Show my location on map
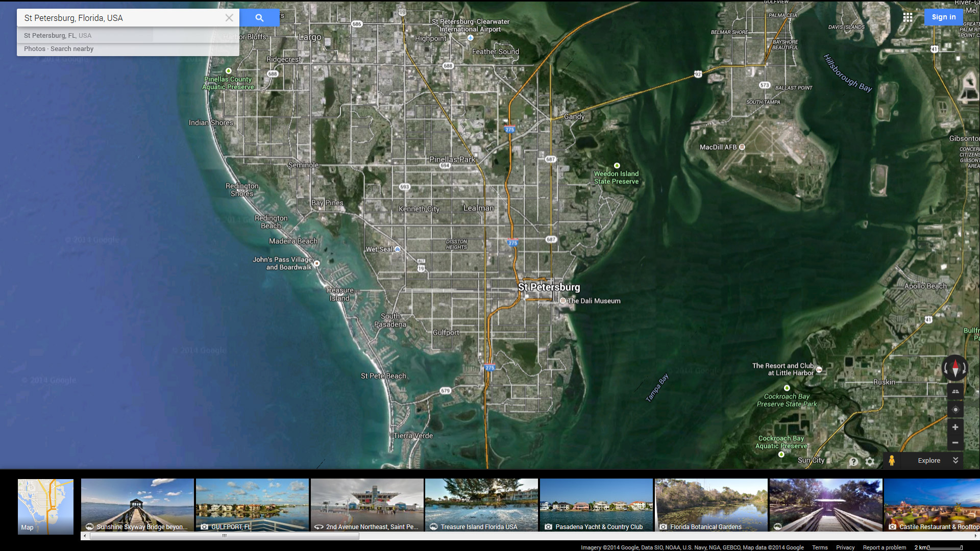The image size is (980, 551). point(955,410)
